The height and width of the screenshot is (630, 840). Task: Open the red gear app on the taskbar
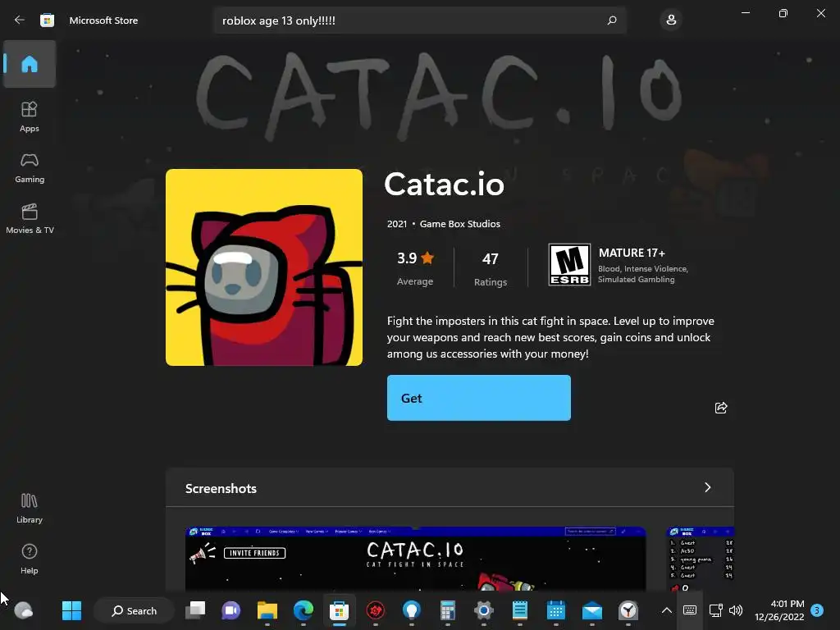click(376, 610)
